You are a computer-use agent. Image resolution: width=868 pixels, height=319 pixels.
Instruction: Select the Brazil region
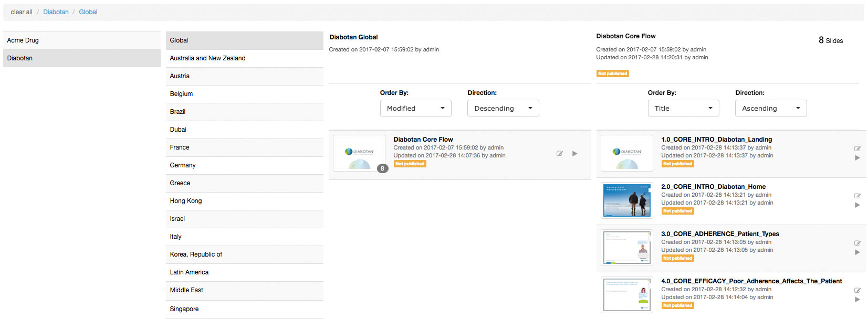click(x=245, y=112)
